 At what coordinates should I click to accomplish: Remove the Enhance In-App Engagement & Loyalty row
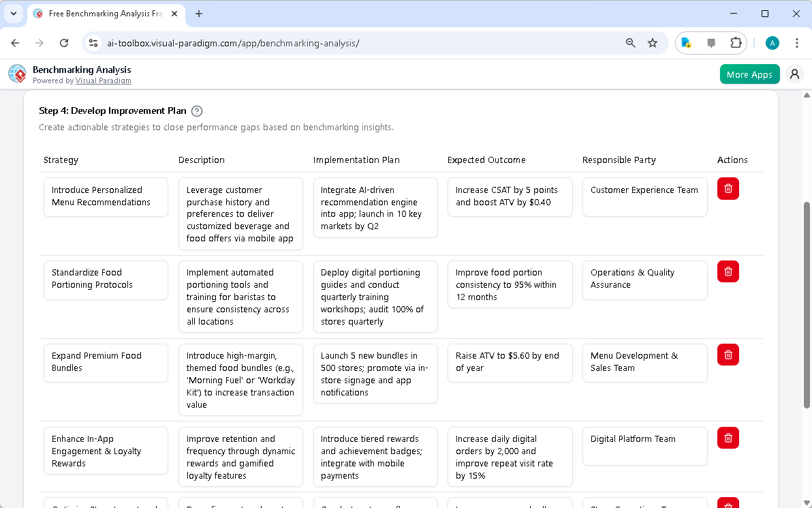click(x=728, y=438)
